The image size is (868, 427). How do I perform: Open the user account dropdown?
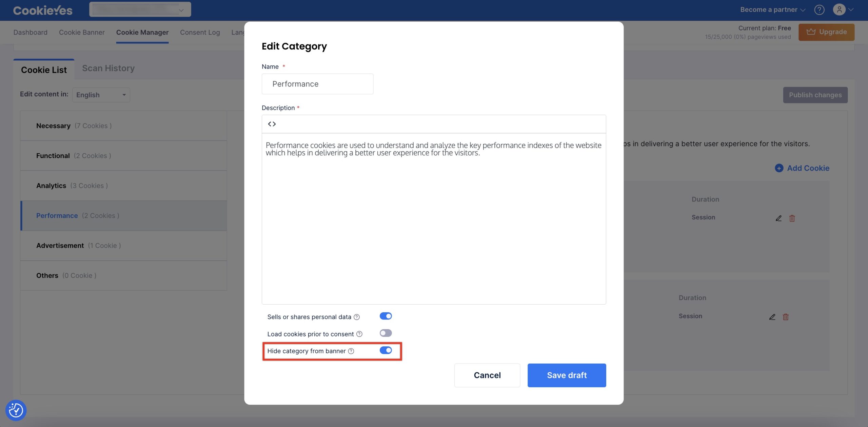pos(843,9)
